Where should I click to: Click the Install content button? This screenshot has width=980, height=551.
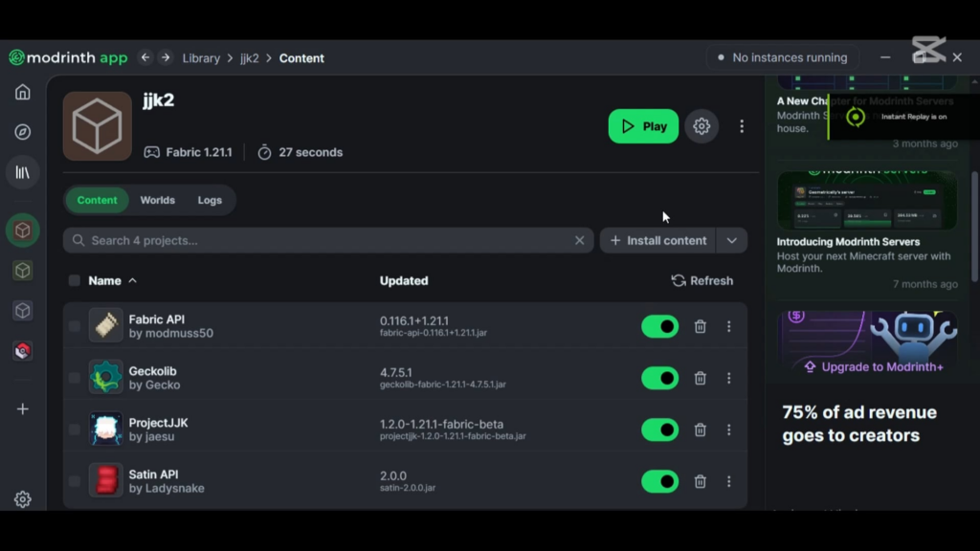(x=658, y=240)
